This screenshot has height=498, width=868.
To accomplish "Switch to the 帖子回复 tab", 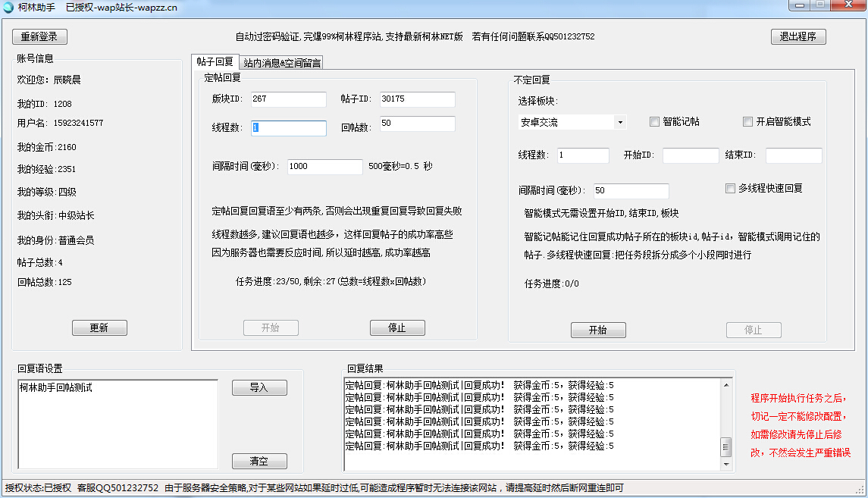I will (215, 62).
